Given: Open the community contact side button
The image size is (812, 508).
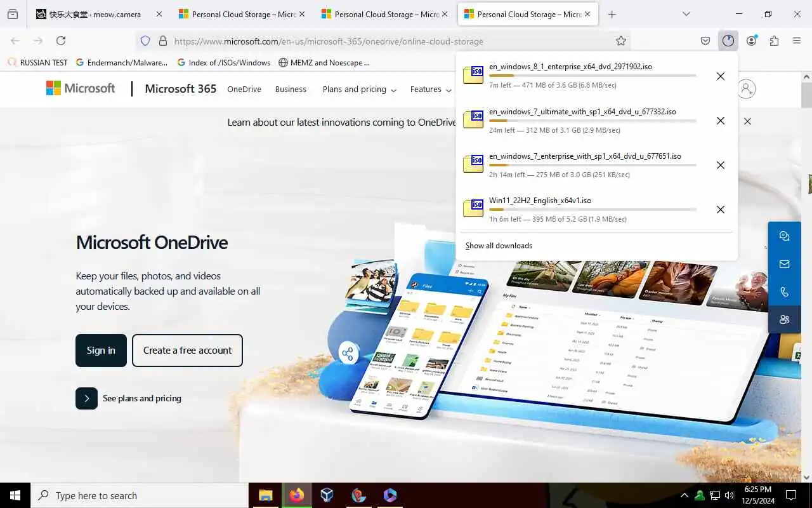Looking at the screenshot, I should tap(785, 319).
